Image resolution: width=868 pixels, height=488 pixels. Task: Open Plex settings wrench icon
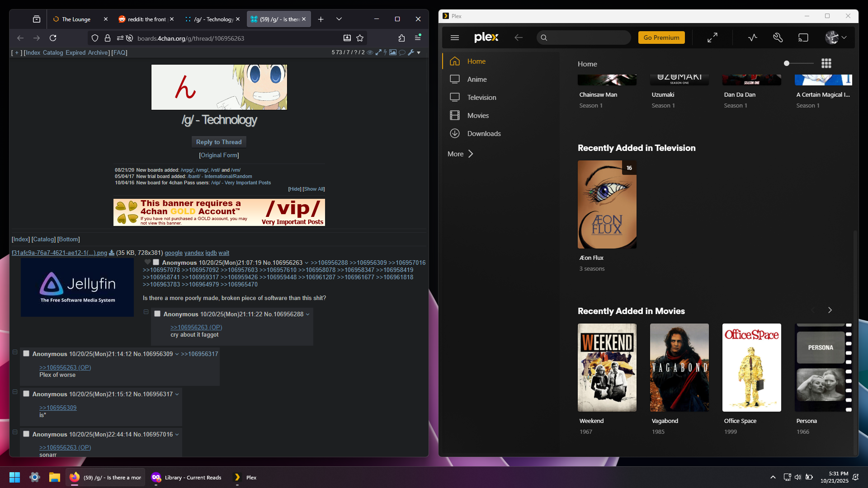coord(778,38)
